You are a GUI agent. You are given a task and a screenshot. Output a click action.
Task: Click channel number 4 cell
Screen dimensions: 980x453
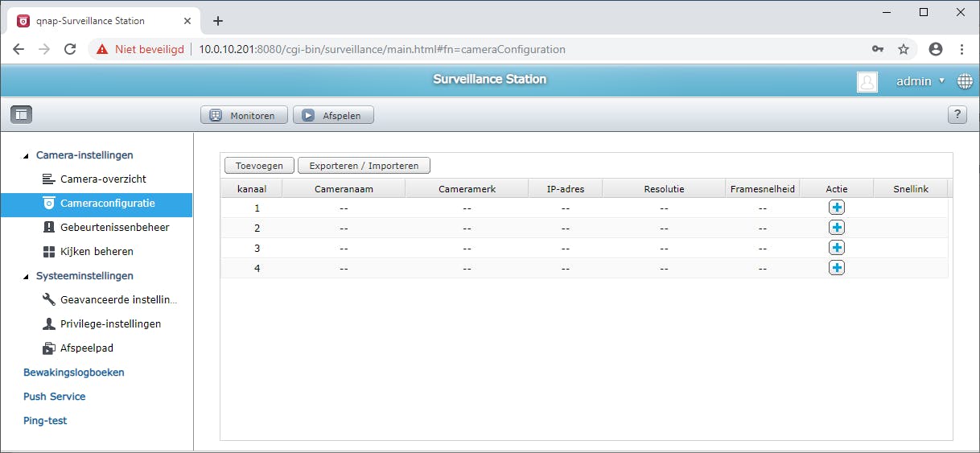(257, 268)
